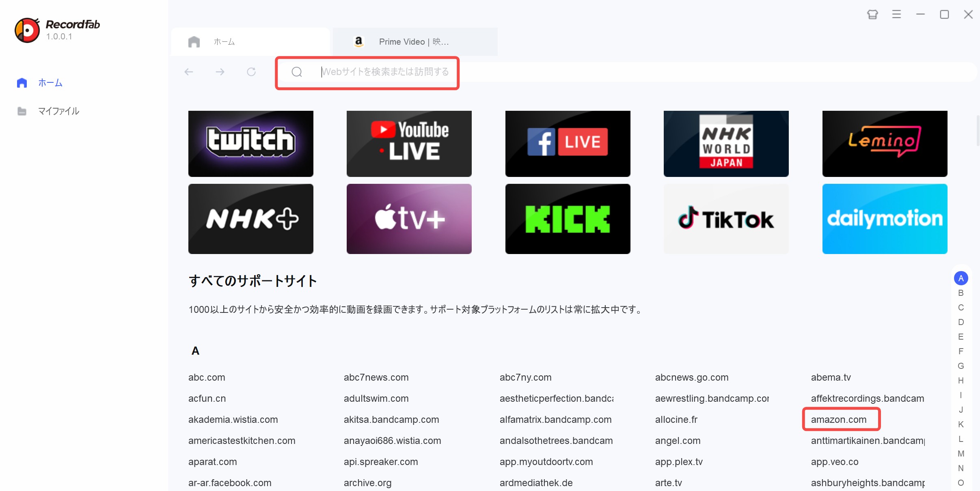The height and width of the screenshot is (491, 980).
Task: Open the Twitch thumbnail
Action: click(x=251, y=144)
